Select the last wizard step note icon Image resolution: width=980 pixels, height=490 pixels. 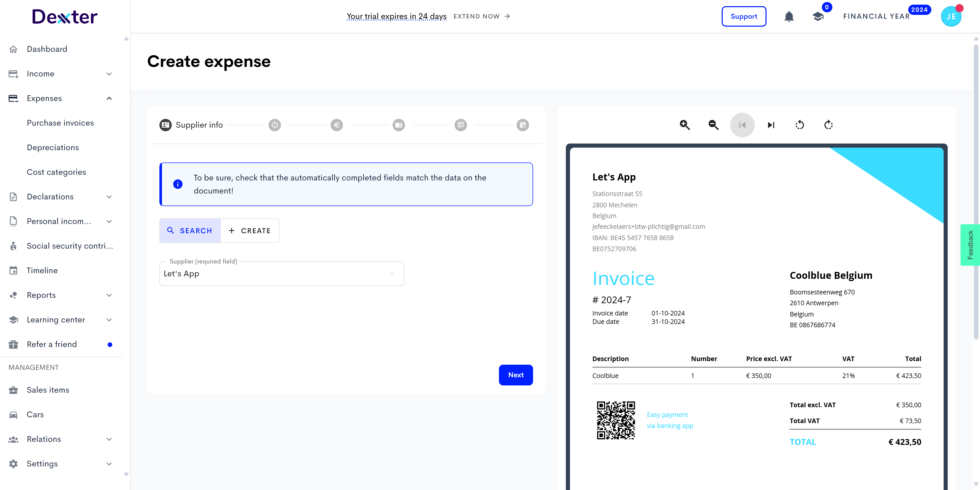pos(523,125)
